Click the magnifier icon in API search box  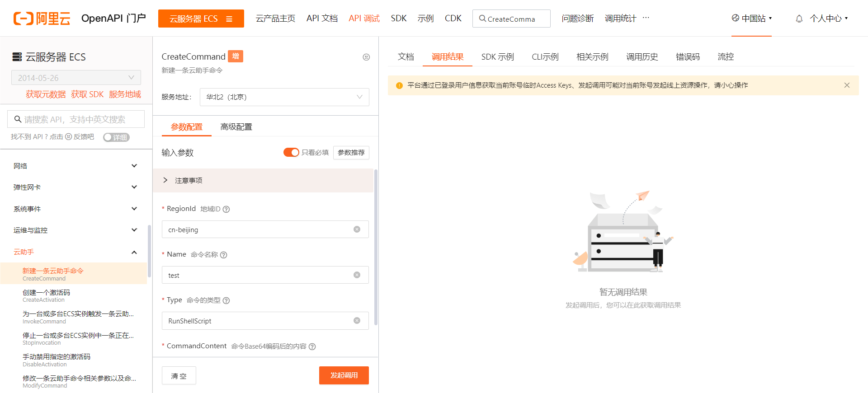tap(18, 119)
